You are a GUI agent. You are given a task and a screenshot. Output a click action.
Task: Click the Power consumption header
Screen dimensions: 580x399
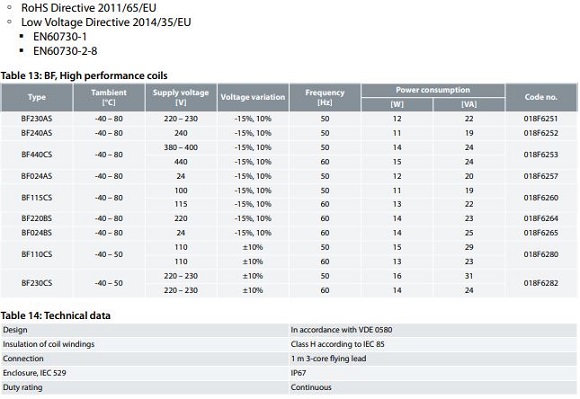[x=433, y=90]
